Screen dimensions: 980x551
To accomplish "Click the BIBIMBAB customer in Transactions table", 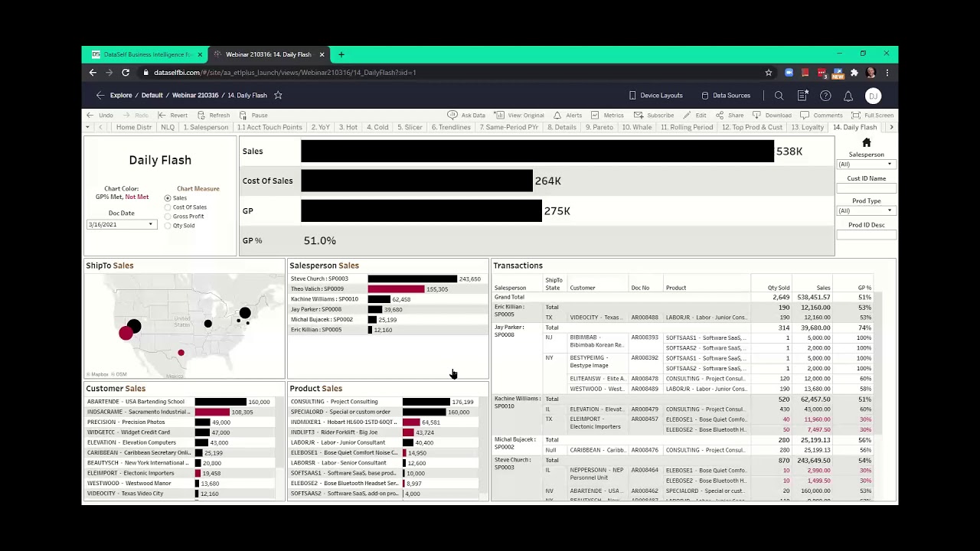I will point(596,341).
